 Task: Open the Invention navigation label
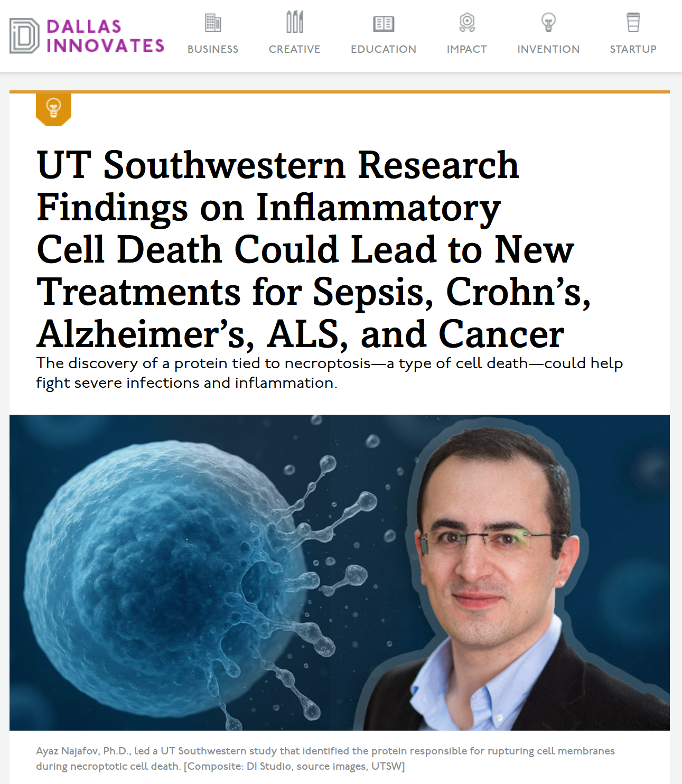(x=548, y=49)
